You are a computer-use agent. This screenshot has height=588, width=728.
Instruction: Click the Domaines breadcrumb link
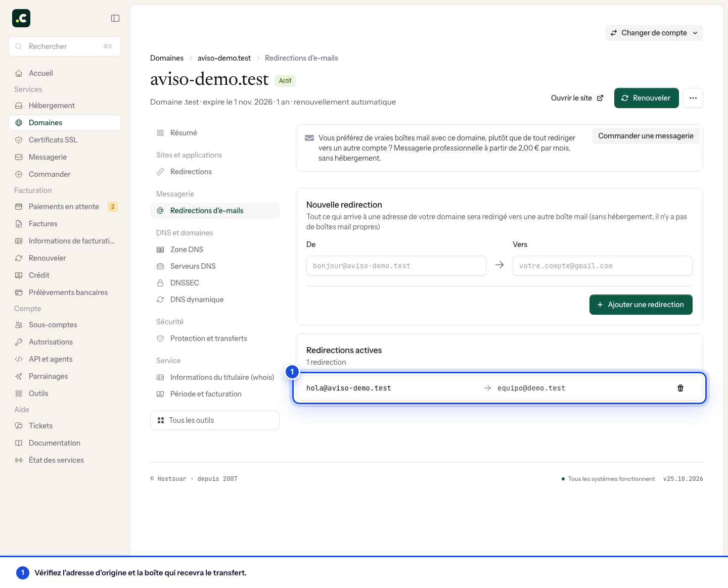(x=167, y=58)
